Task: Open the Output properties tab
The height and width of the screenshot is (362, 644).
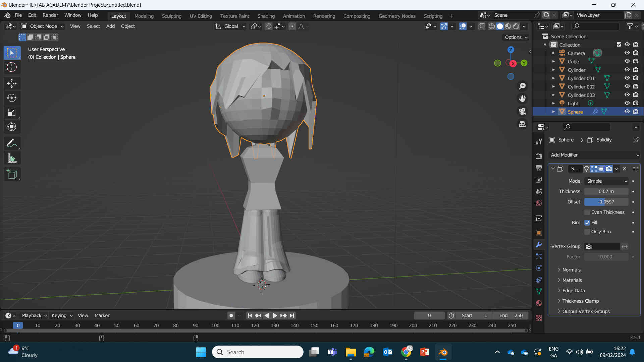Action: pos(539,168)
